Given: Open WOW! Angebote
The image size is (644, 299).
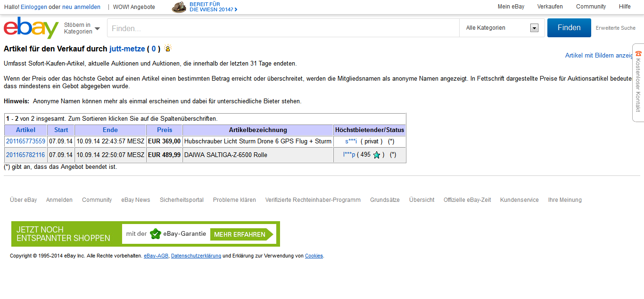Looking at the screenshot, I should click(x=134, y=7).
